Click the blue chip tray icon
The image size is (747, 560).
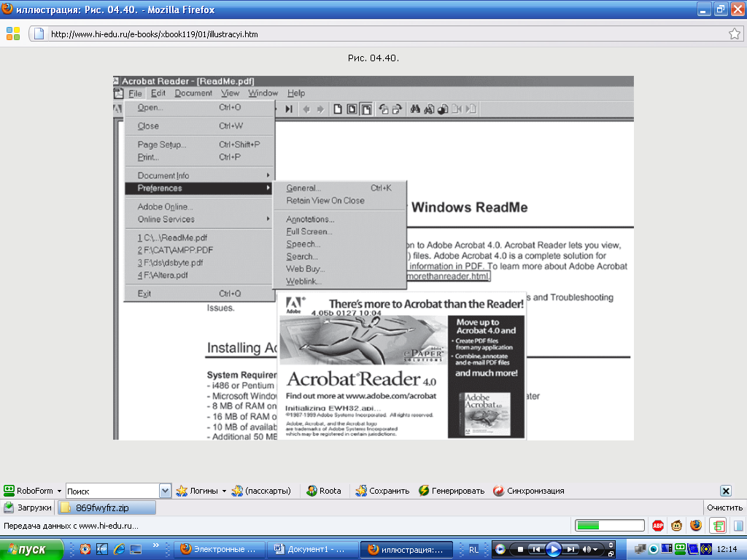693,550
